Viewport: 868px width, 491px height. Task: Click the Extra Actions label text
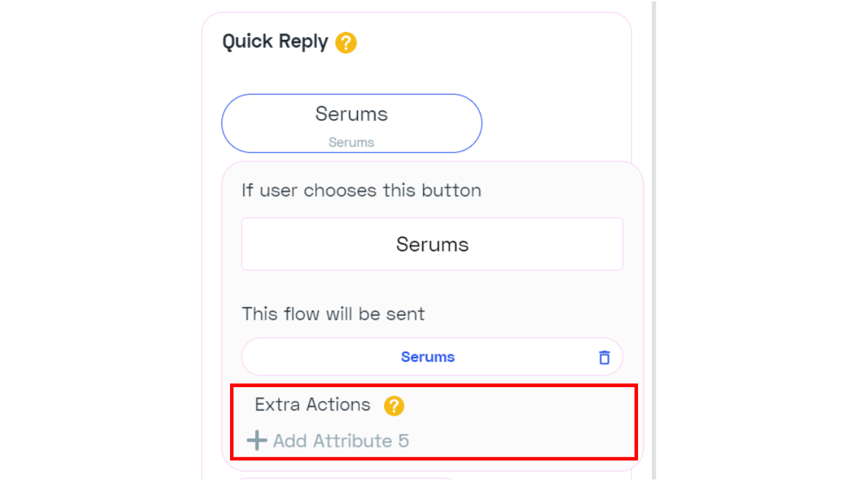(x=312, y=405)
